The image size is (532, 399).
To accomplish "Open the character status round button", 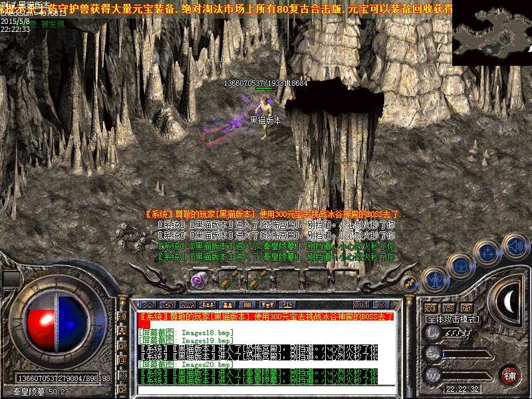I will pos(435,280).
